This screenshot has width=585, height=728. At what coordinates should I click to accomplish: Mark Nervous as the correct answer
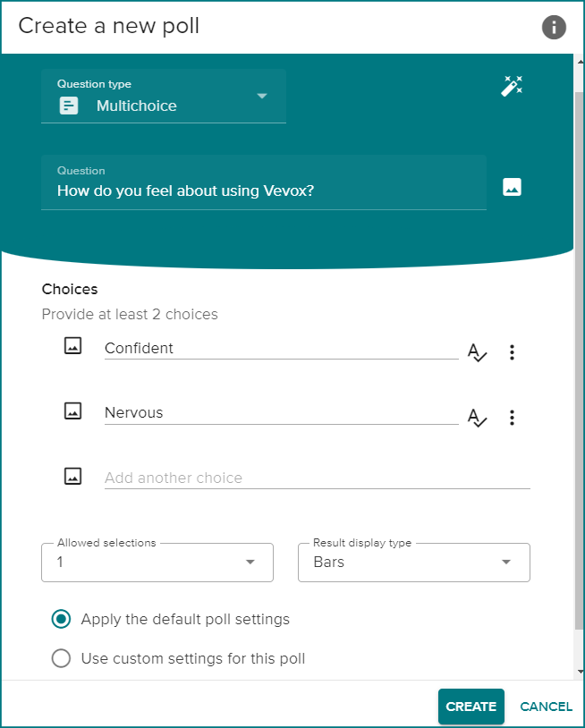[477, 418]
